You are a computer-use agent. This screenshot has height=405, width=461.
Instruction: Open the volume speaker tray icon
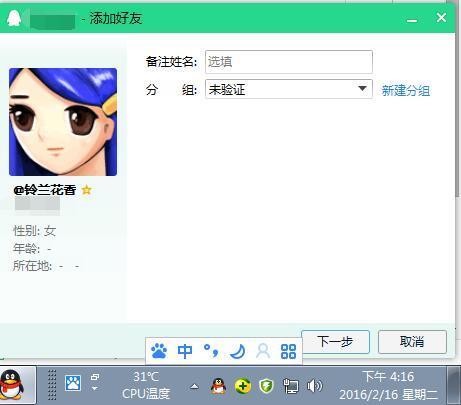pyautogui.click(x=314, y=386)
